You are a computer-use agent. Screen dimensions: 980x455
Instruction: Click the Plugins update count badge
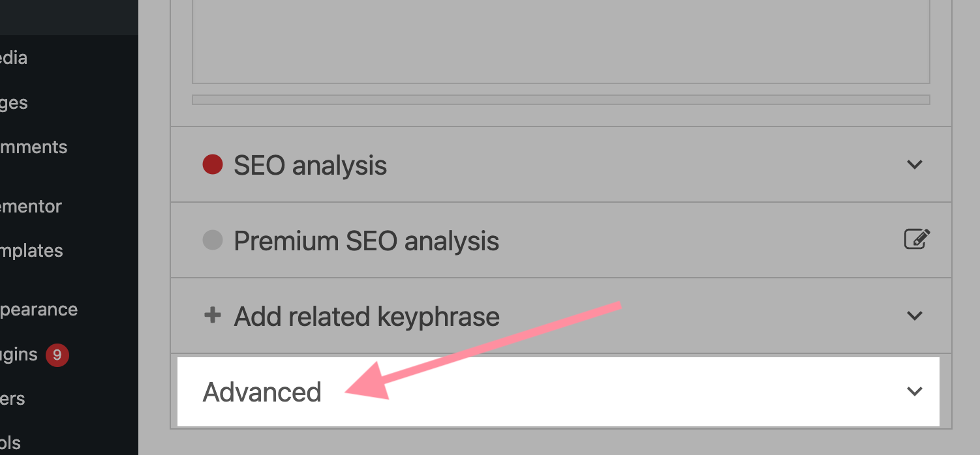point(57,355)
